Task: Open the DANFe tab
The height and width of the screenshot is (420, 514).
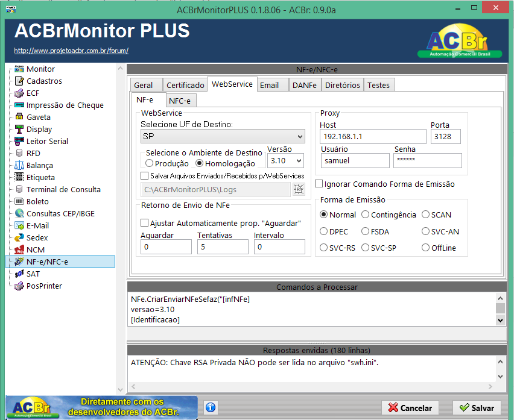Action: click(305, 85)
